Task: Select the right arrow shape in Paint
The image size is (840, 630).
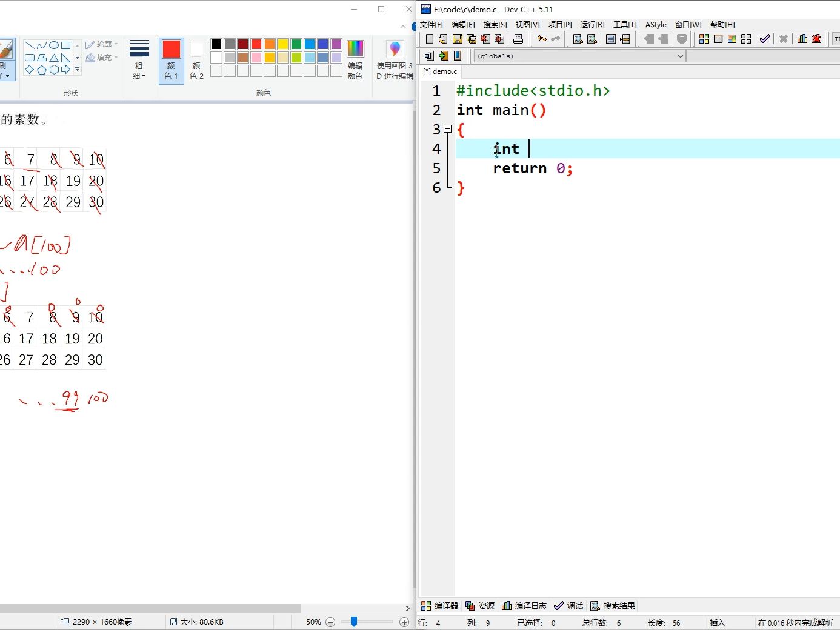Action: [66, 70]
